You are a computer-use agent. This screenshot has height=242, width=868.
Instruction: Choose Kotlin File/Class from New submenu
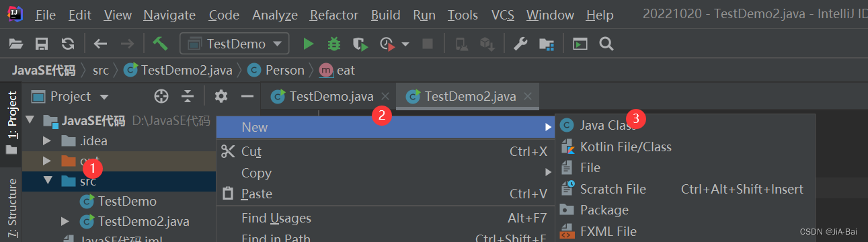(x=685, y=147)
